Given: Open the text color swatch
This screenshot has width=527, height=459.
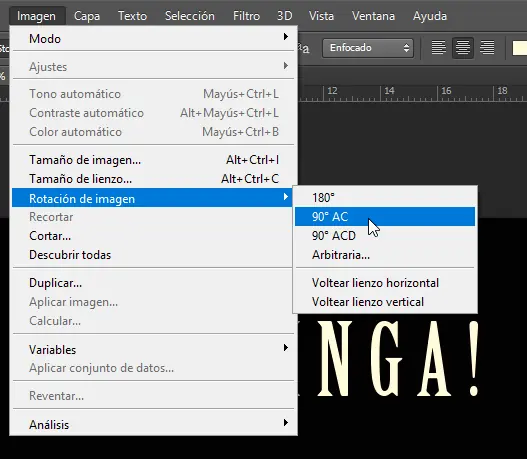Looking at the screenshot, I should pyautogui.click(x=520, y=48).
